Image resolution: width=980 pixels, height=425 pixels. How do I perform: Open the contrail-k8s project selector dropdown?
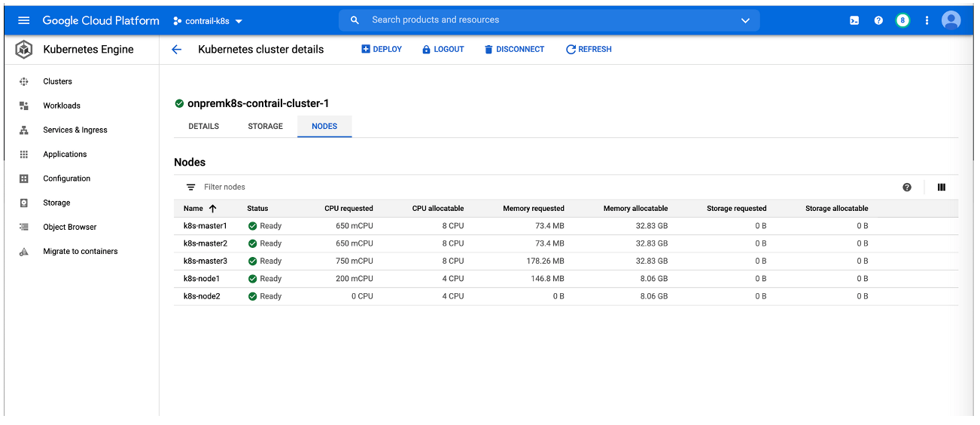click(208, 21)
